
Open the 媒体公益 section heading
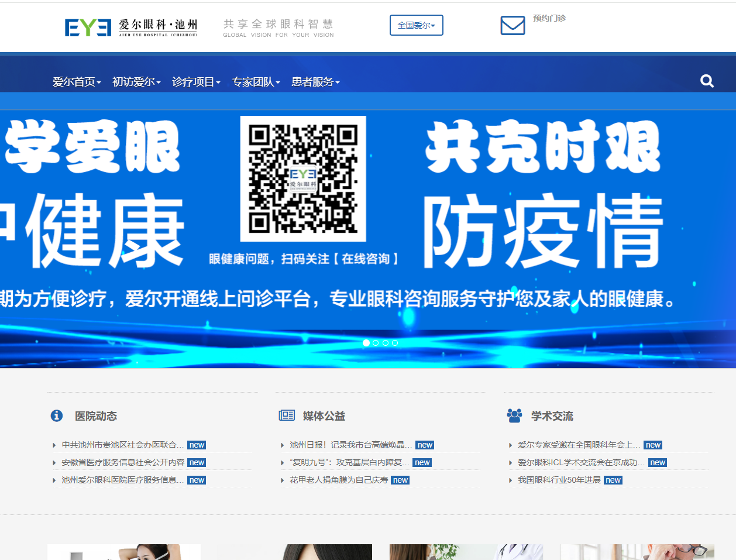(324, 416)
